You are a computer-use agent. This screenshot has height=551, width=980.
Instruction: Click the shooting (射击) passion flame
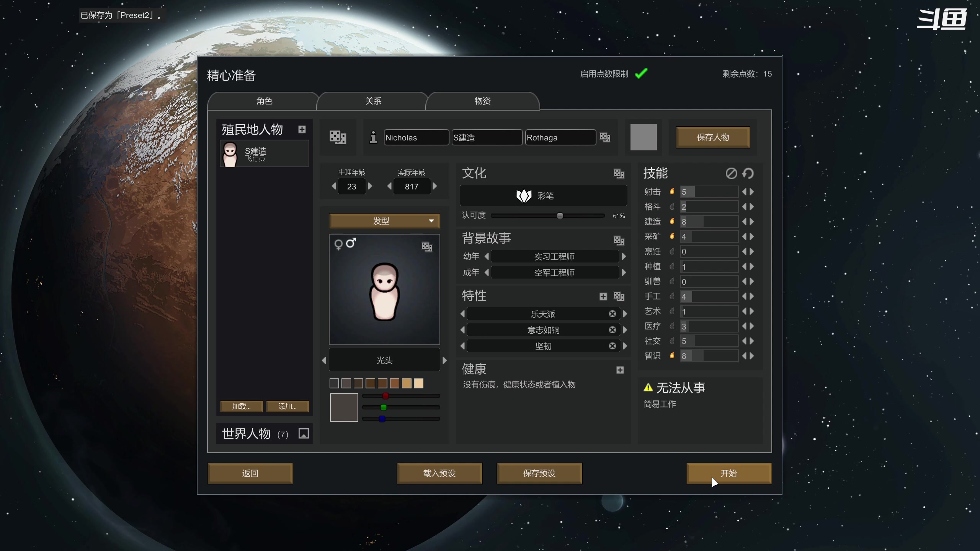[672, 191]
